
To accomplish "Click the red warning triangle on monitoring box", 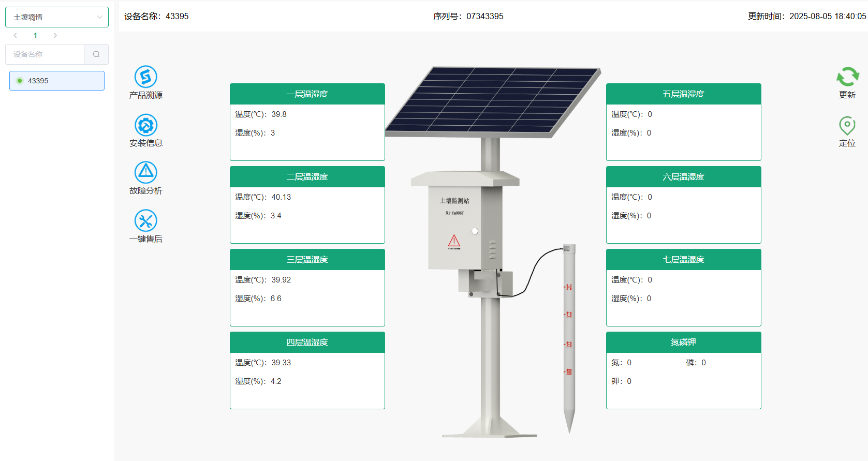I will coord(454,241).
